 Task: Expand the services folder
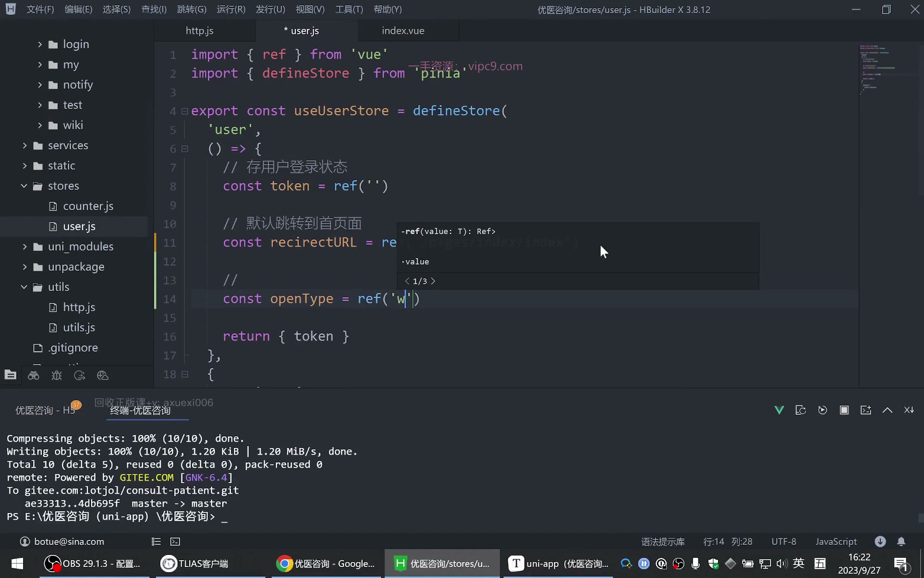25,145
